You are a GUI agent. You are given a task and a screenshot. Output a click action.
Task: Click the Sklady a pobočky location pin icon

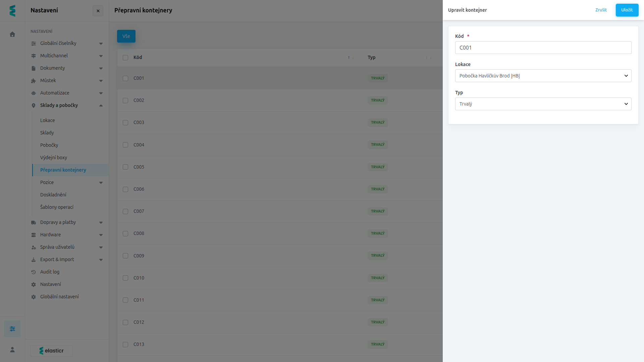(34, 106)
